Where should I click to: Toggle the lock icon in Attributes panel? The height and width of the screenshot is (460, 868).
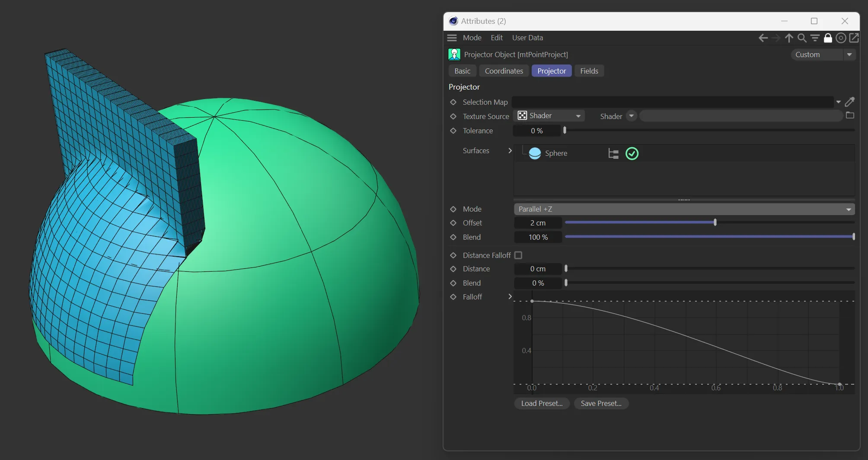828,38
